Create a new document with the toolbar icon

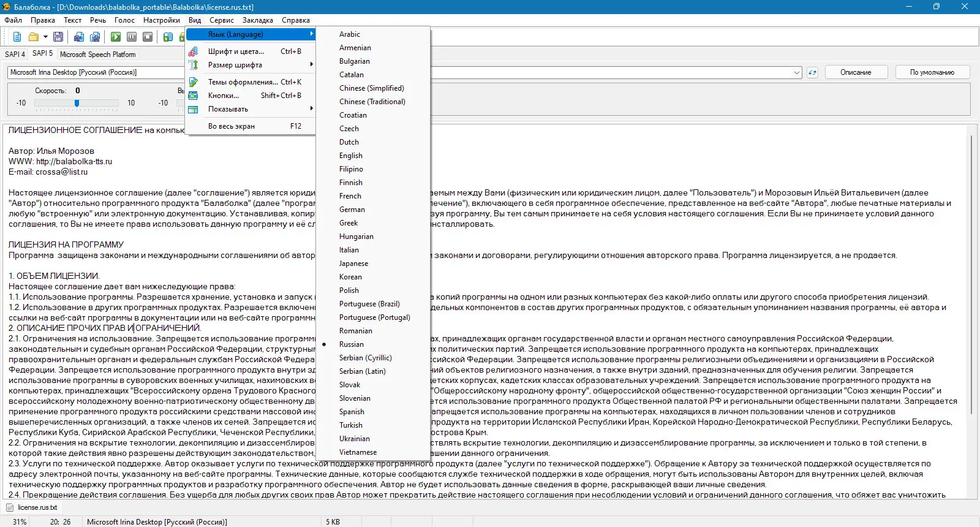tap(17, 37)
